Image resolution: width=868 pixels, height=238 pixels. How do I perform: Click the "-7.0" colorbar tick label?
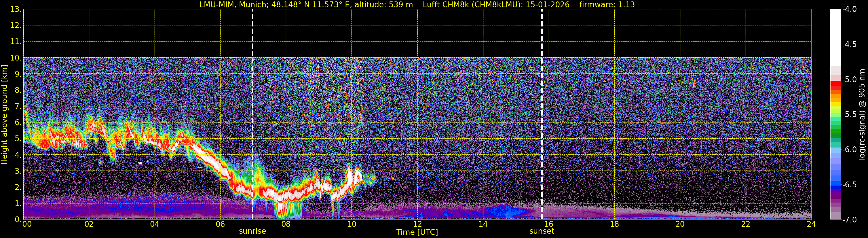pyautogui.click(x=849, y=220)
